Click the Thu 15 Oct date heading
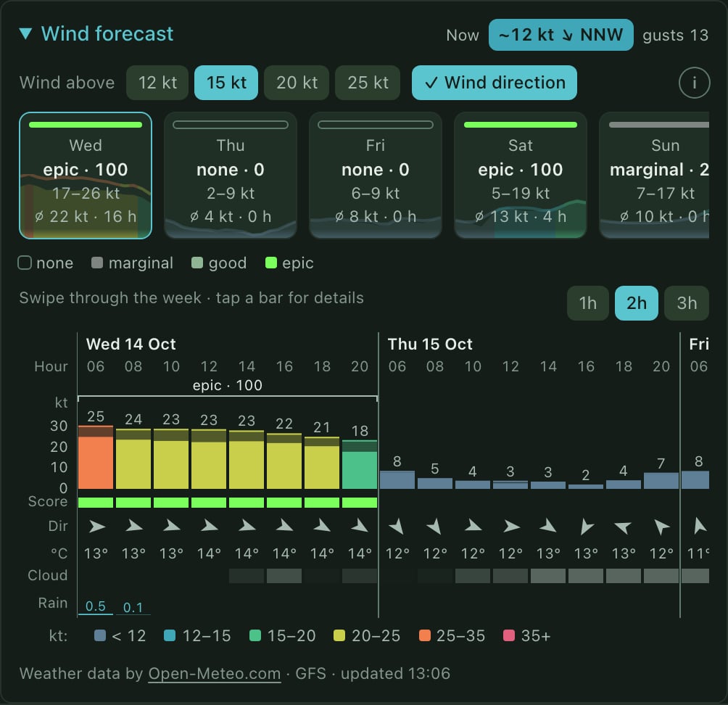This screenshot has height=705, width=728. 430,344
